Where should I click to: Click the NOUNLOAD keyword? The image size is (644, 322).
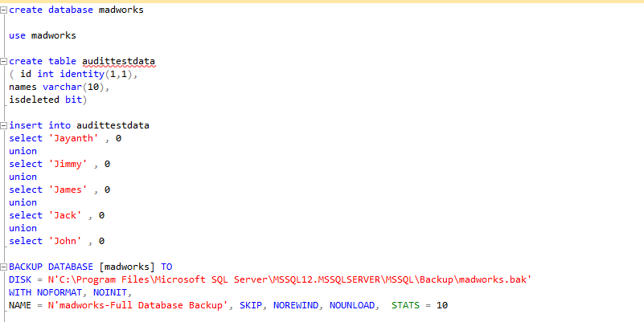point(352,306)
